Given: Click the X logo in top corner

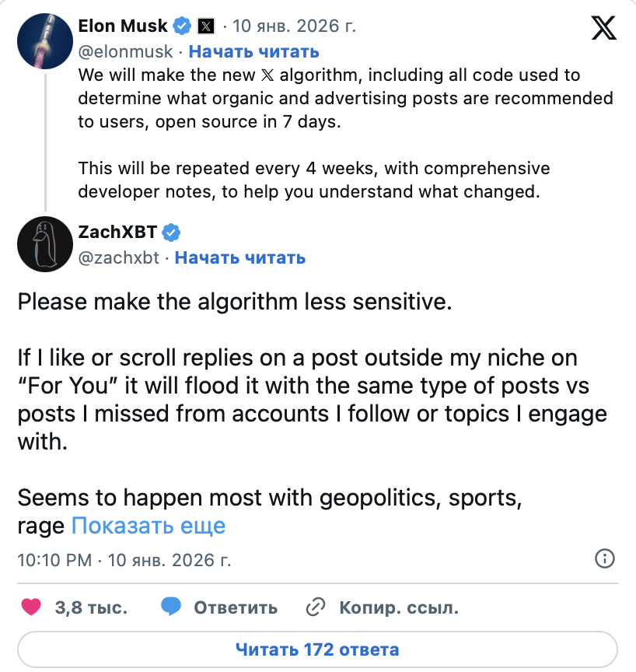Looking at the screenshot, I should 603,27.
